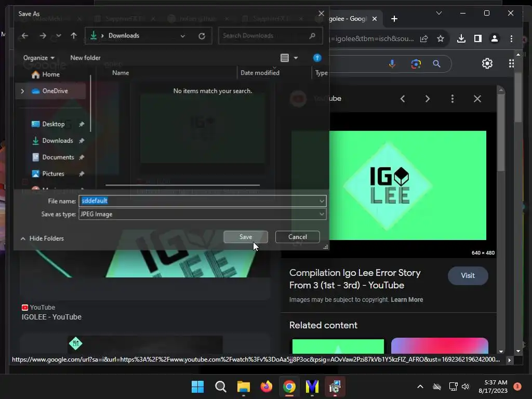
Task: Open Chrome tab search chevron
Action: [x=438, y=13]
